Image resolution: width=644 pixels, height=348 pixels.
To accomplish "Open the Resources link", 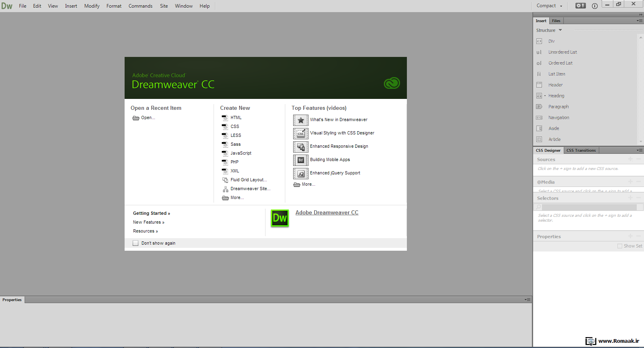I will pyautogui.click(x=146, y=231).
